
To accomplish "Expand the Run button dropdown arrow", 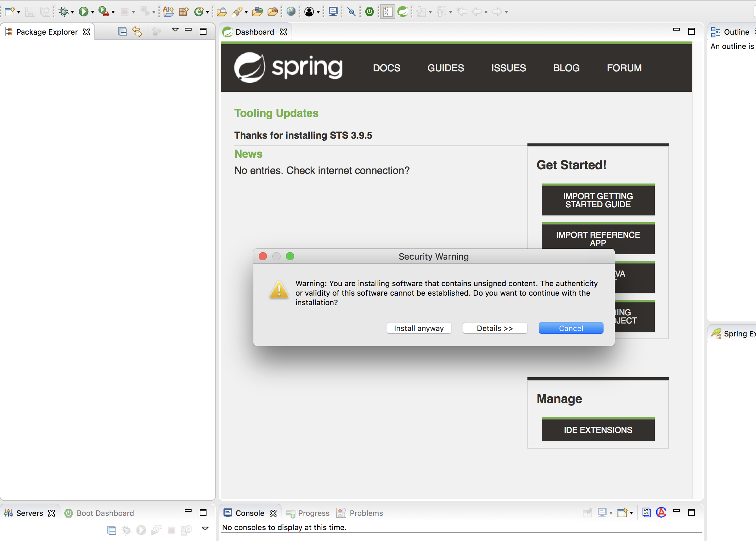I will [x=92, y=12].
